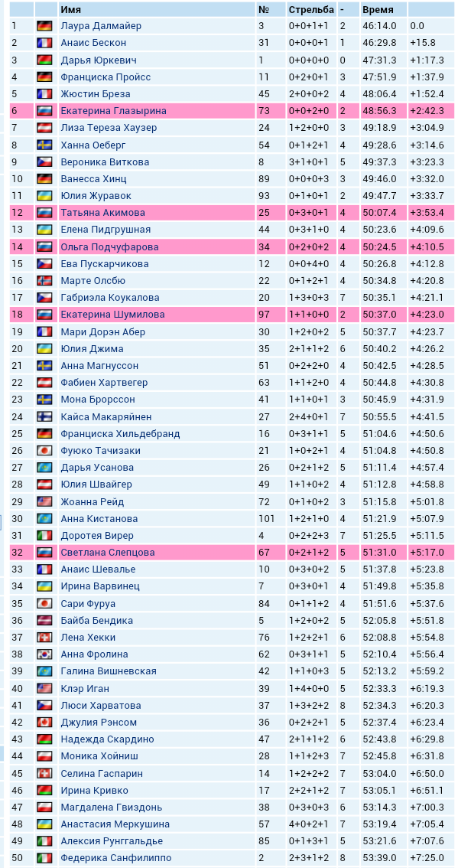458x868 pixels.
Task: Click shooting result 2+1+1+2 for Юлия Джима
Action: tap(309, 349)
